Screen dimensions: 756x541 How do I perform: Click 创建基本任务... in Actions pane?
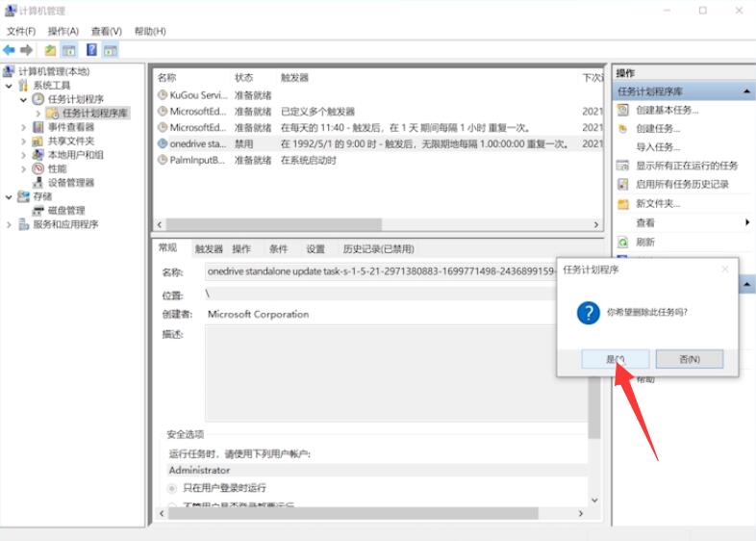tap(667, 110)
